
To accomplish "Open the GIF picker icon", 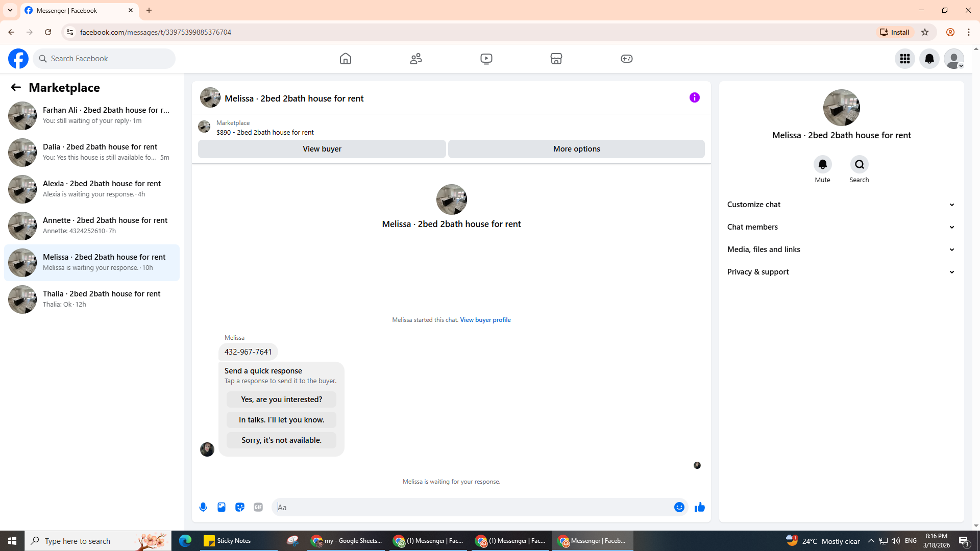I will 258,507.
